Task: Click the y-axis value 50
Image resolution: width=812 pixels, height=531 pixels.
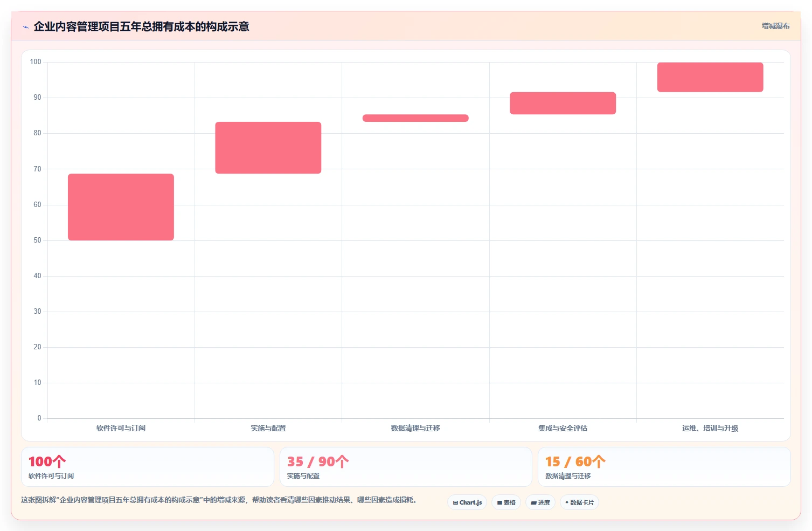Action: 37,240
